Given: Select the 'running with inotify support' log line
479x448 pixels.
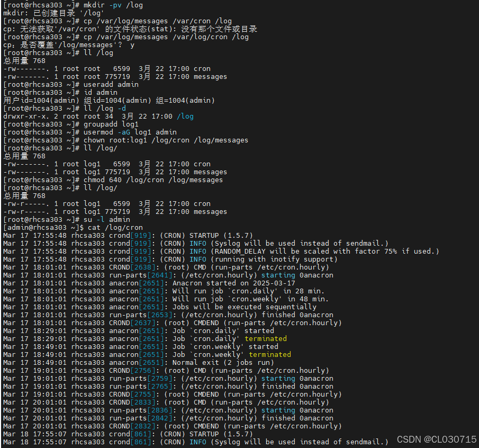Looking at the screenshot, I should tap(170, 259).
